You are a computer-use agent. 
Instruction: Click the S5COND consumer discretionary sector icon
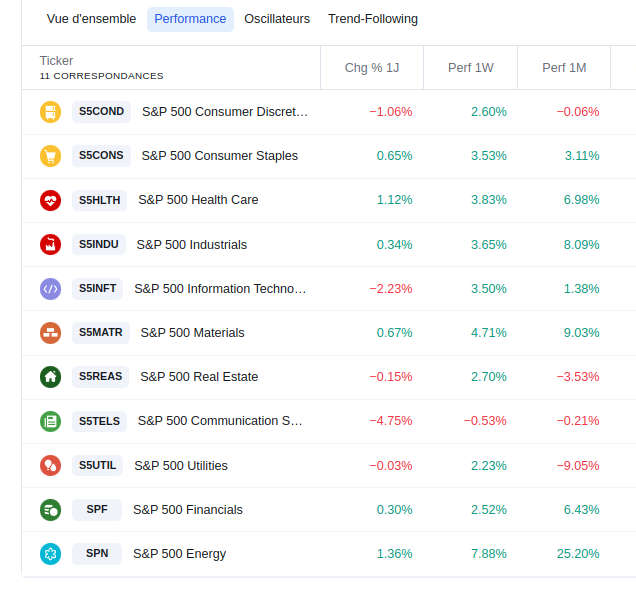coord(50,112)
